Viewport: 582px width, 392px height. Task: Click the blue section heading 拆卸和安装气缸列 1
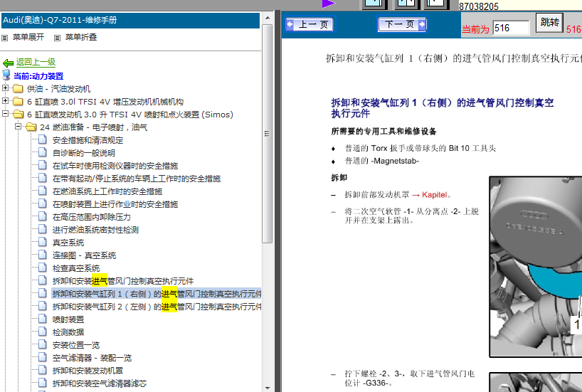[442, 107]
